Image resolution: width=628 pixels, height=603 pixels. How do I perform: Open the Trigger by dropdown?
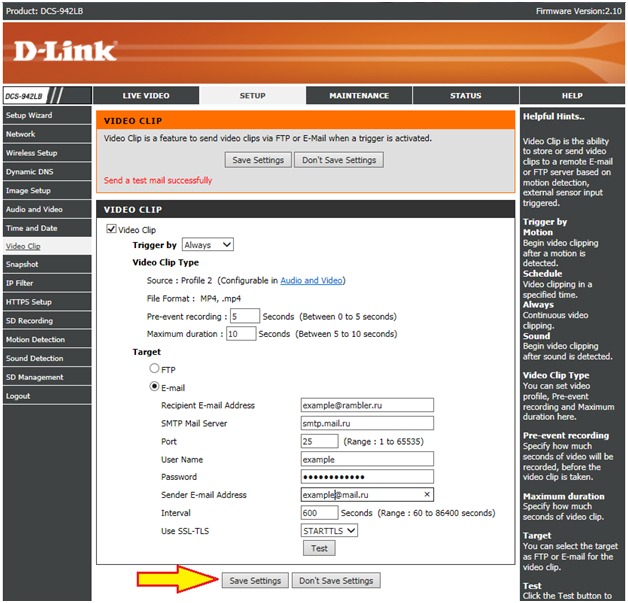(207, 245)
